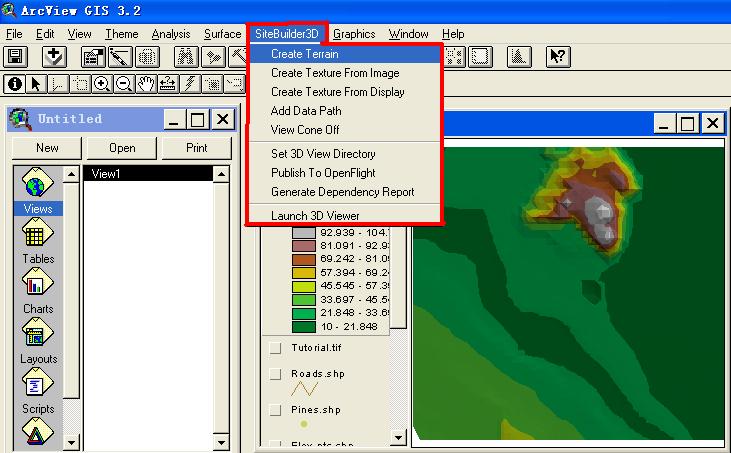Viewport: 731px width, 453px height.
Task: Select the Views icon in project window
Action: click(38, 183)
